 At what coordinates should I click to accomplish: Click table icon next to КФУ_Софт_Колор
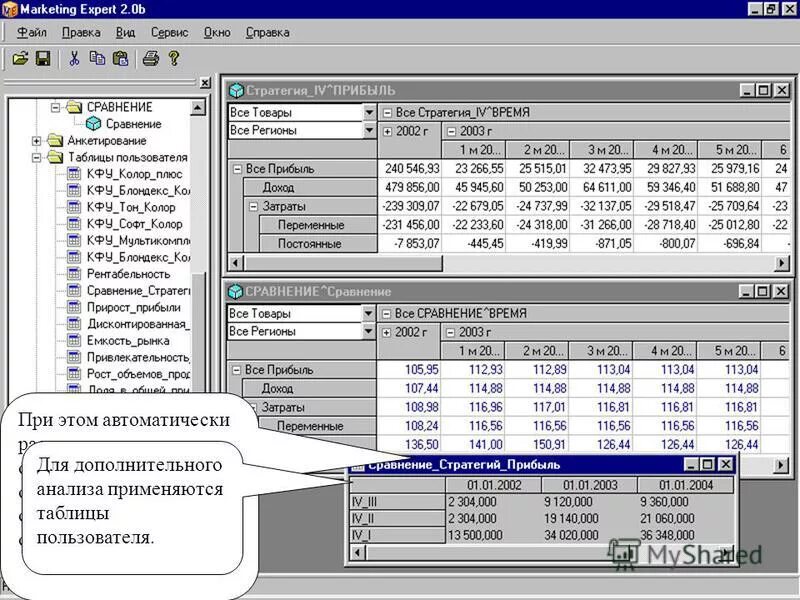(74, 223)
